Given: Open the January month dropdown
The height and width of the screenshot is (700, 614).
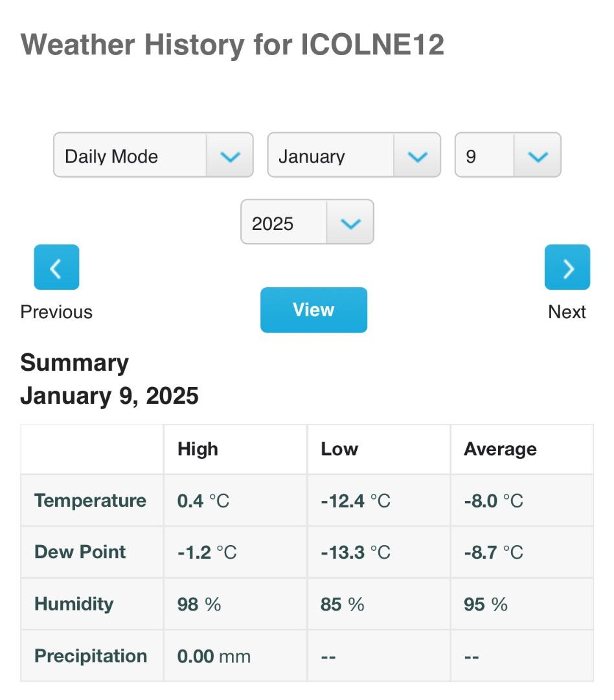Looking at the screenshot, I should point(354,156).
